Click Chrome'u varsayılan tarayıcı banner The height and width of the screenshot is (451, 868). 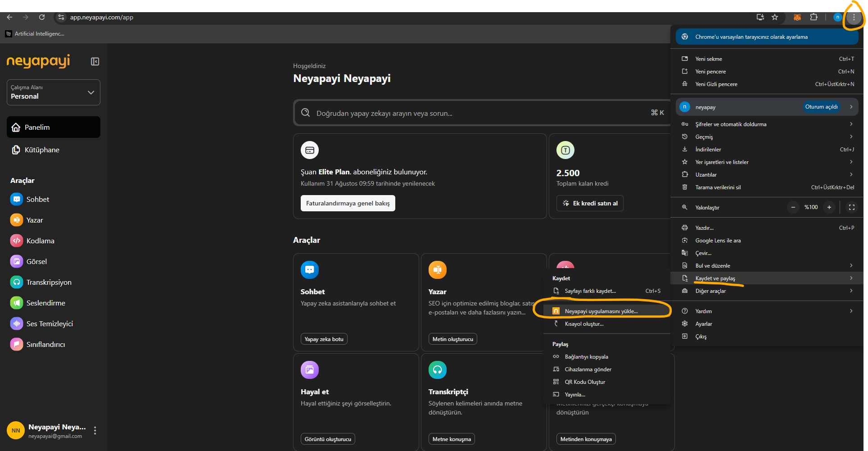tap(767, 37)
